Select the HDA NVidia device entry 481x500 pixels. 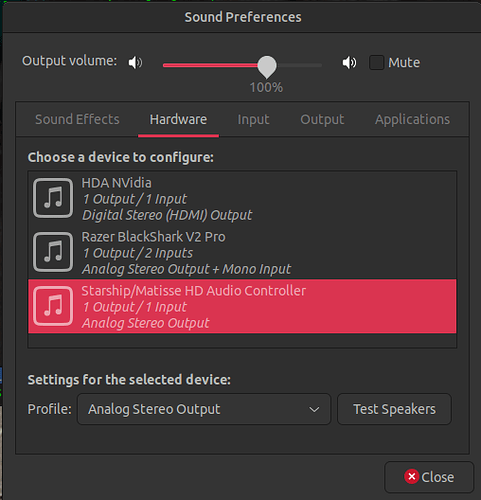[242, 199]
